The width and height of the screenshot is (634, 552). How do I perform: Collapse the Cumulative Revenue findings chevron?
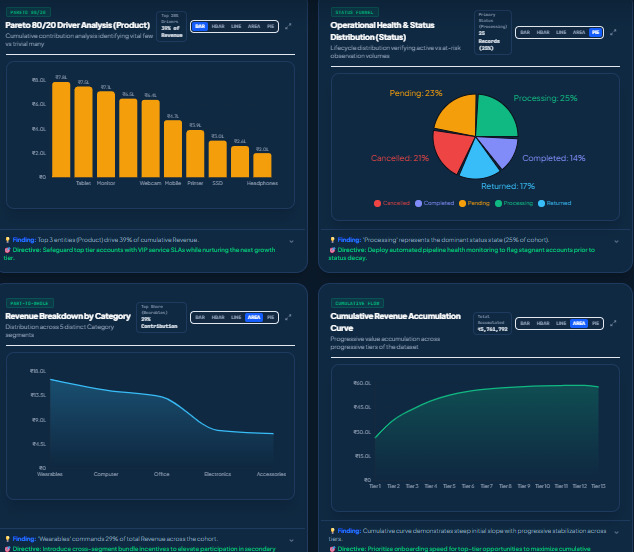click(x=616, y=532)
